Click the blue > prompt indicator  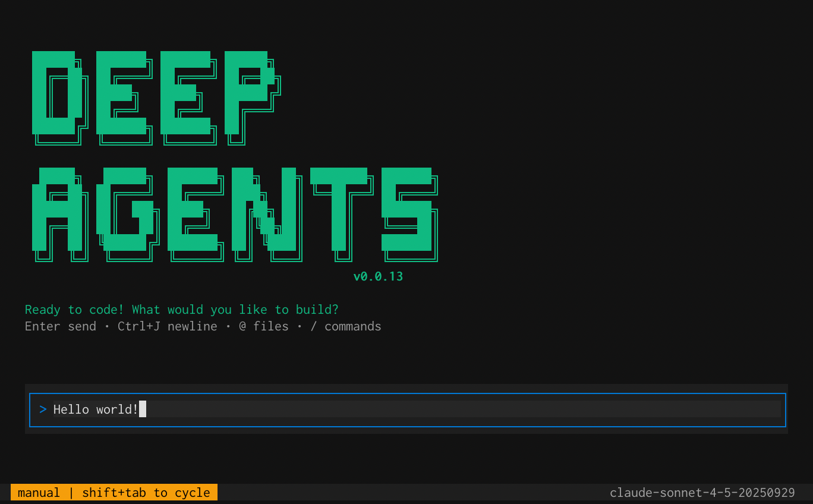[42, 409]
